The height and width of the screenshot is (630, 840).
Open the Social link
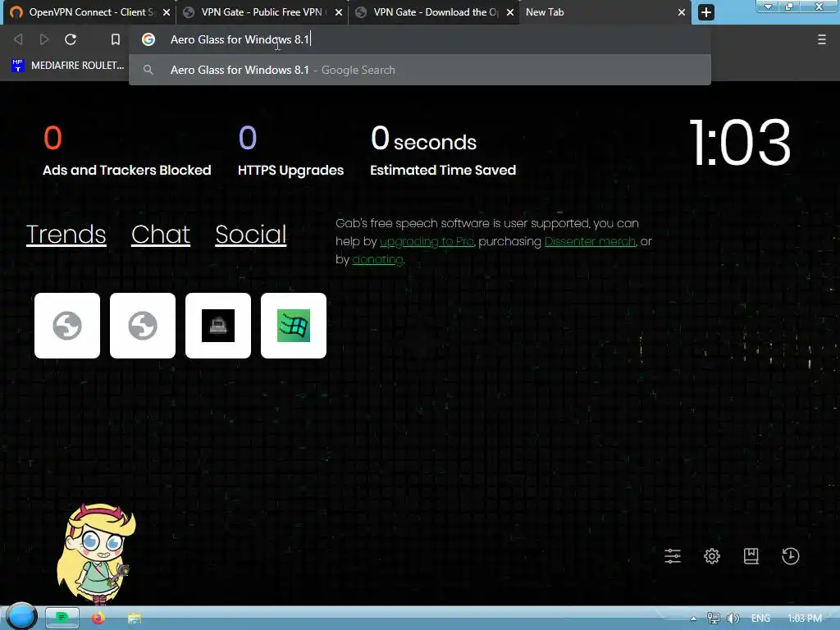click(x=251, y=234)
